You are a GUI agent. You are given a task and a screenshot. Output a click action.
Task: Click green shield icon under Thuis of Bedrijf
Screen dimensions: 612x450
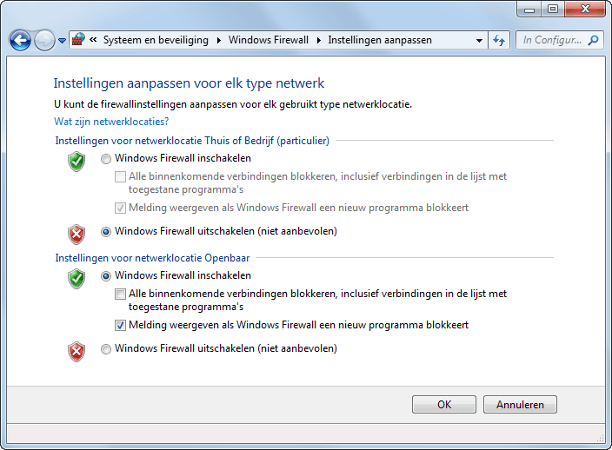[x=76, y=161]
